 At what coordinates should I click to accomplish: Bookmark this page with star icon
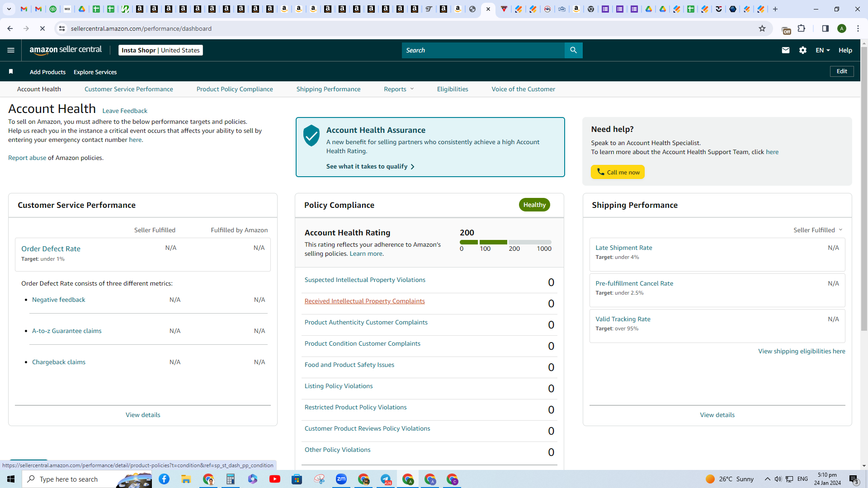[762, 28]
